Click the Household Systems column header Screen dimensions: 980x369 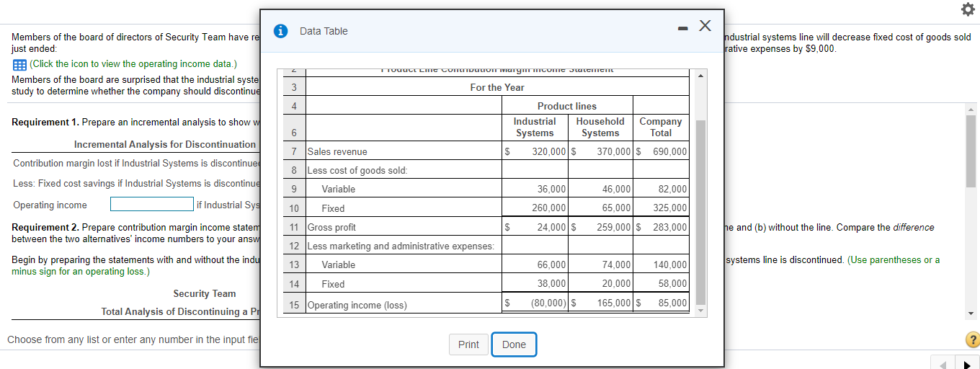coord(600,127)
